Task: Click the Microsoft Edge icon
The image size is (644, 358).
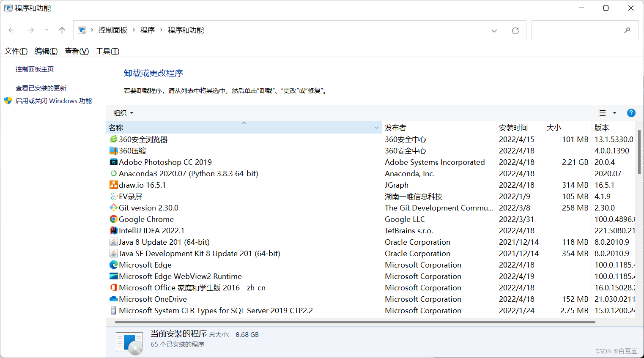Action: pos(113,265)
